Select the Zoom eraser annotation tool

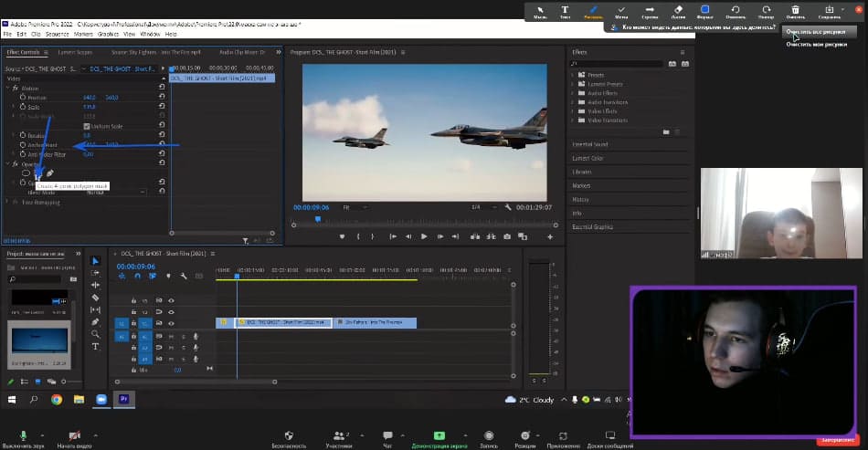(678, 11)
